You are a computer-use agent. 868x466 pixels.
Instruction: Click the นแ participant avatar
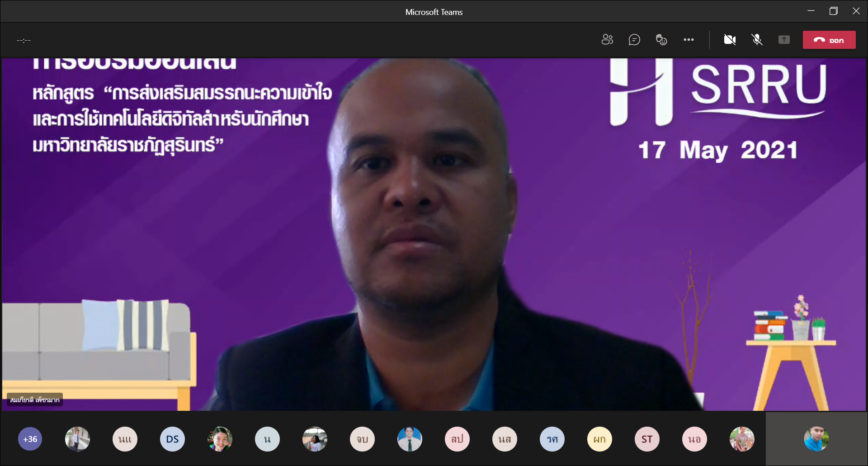[x=125, y=439]
